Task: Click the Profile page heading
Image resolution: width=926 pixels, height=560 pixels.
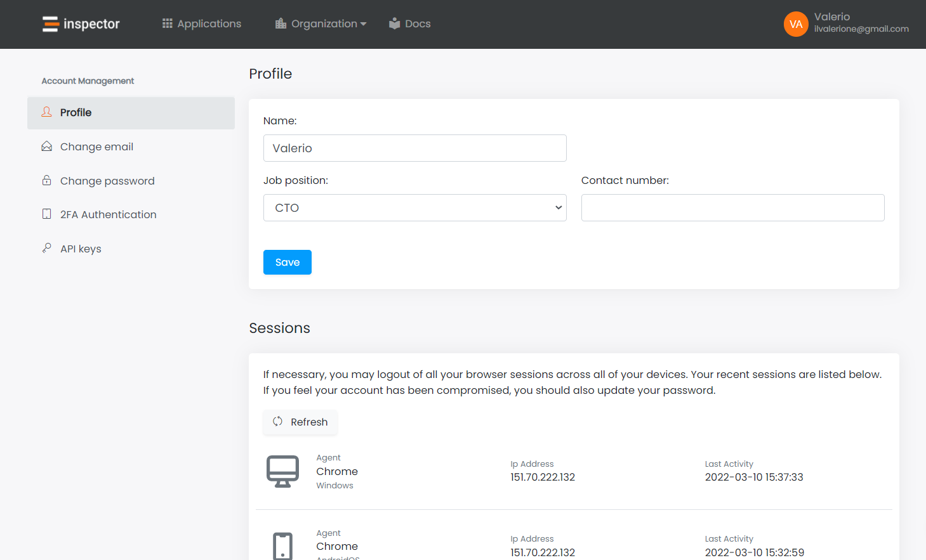Action: click(x=270, y=74)
